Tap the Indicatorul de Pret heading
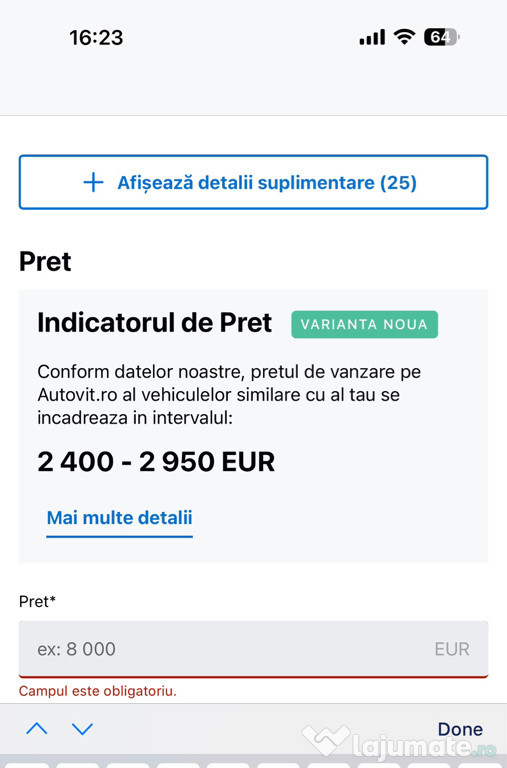Viewport: 507px width, 768px height. point(154,323)
